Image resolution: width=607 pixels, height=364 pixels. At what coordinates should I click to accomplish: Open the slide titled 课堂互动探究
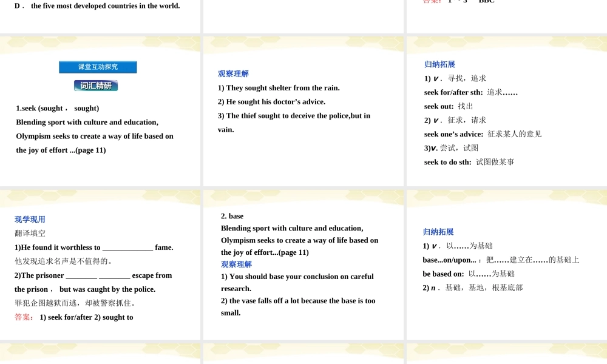[100, 112]
